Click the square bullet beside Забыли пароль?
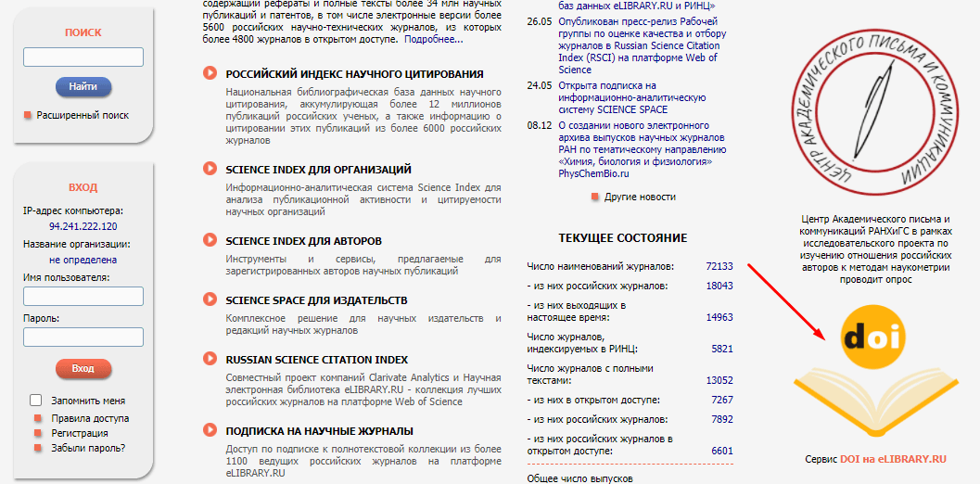 (38, 448)
